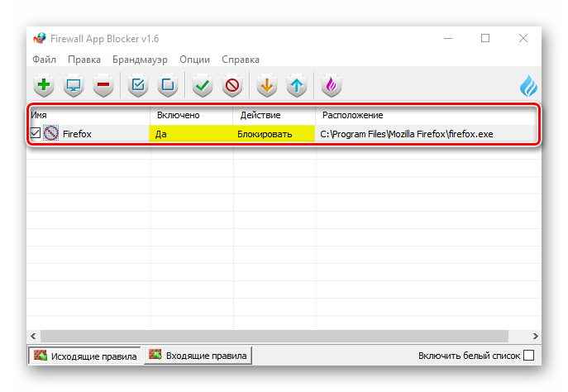Uncheck the Firefox rule checkbox
Image resolution: width=568 pixels, height=392 pixels.
pyautogui.click(x=36, y=133)
